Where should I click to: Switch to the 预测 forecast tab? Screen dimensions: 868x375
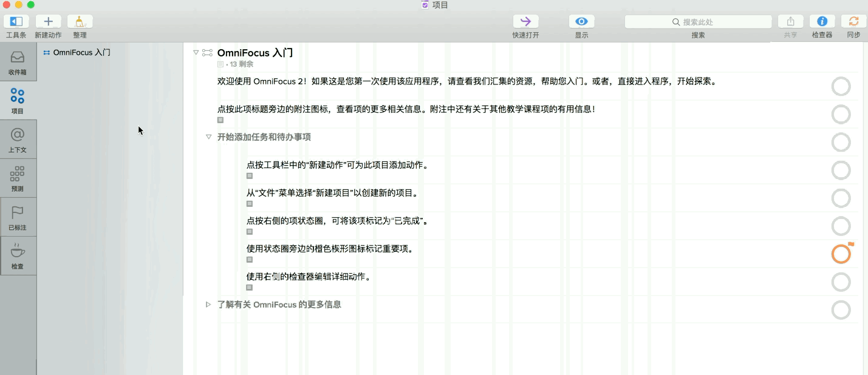click(18, 178)
